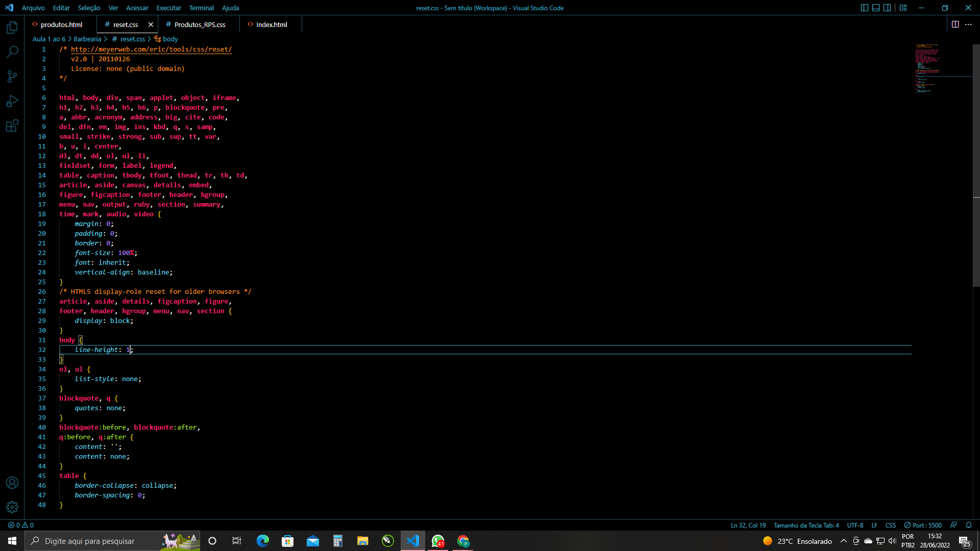Viewport: 980px width, 551px height.
Task: Open WhatsApp from the taskbar
Action: [x=438, y=541]
